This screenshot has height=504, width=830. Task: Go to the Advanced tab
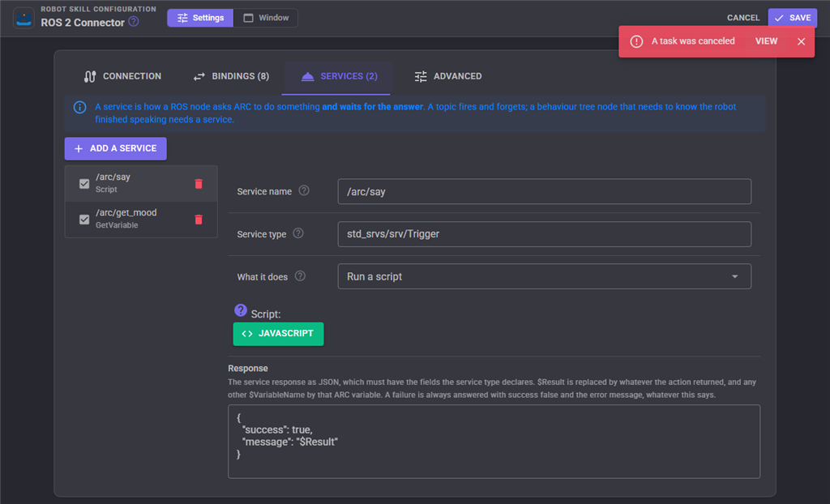coord(447,76)
